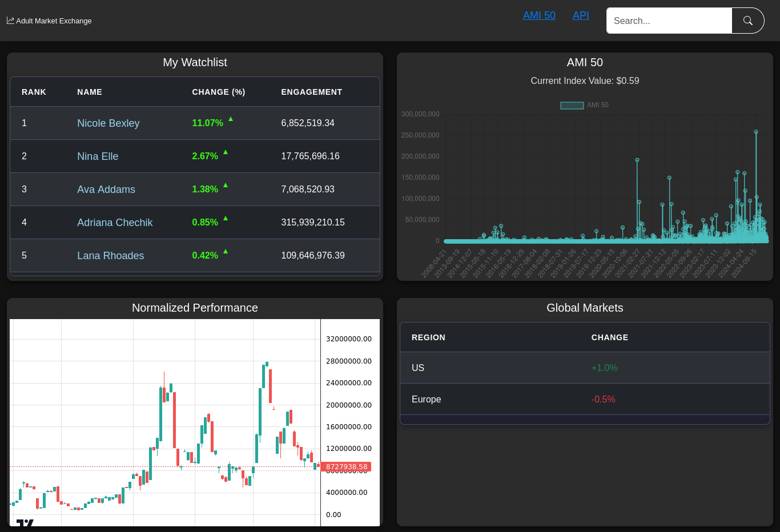Click the 32000000.00 price axis label
The image size is (780, 532).
[x=349, y=339]
